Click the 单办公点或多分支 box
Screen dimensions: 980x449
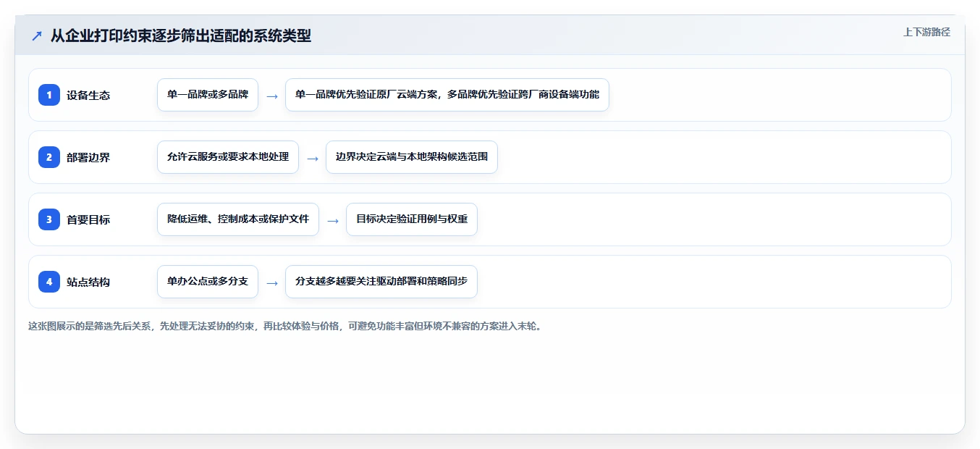[x=208, y=282]
